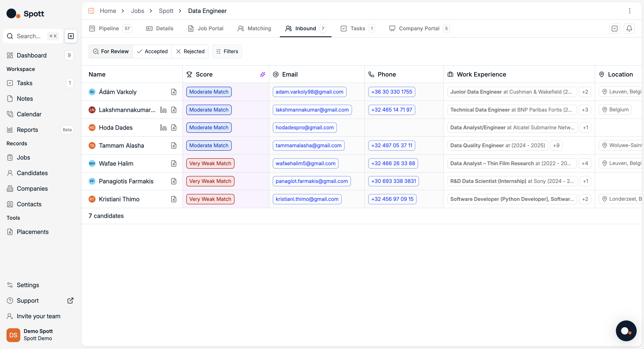Open Panagiotis Farmakis' resume icon
This screenshot has width=644, height=349.
(174, 181)
